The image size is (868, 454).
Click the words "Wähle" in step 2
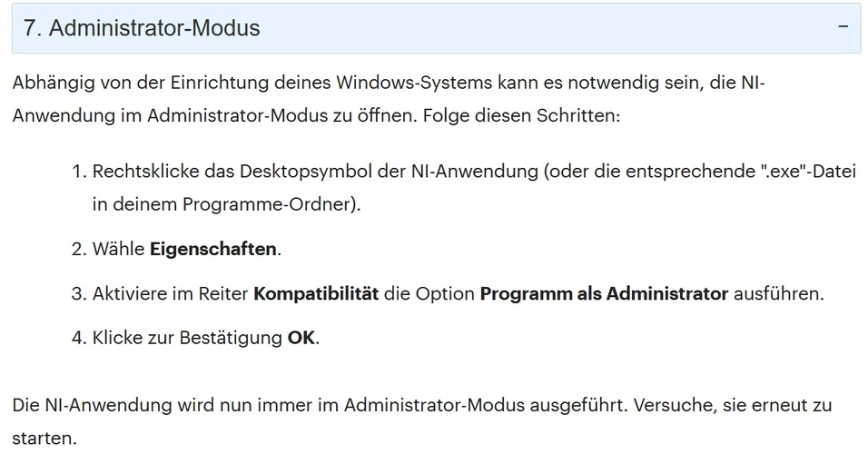[x=118, y=249]
